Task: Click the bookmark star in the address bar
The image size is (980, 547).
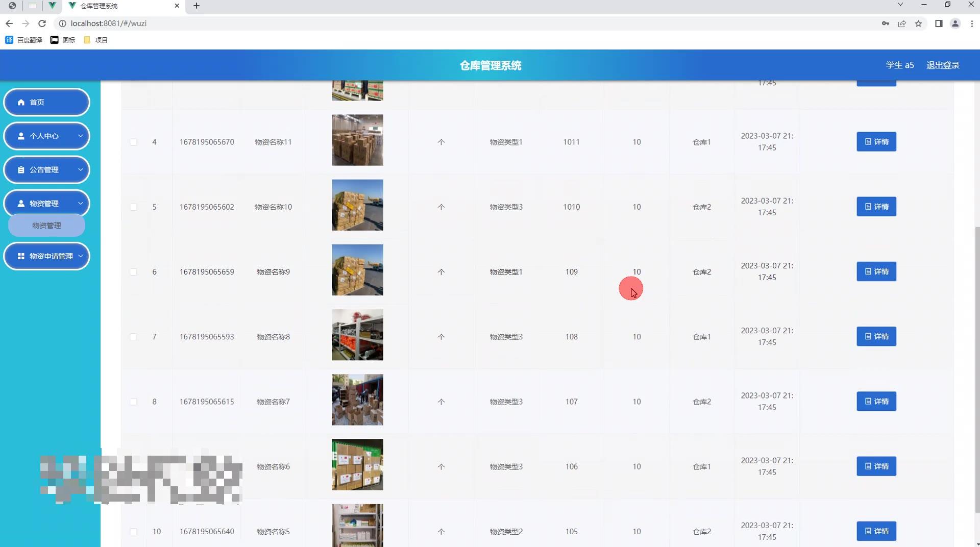Action: click(x=919, y=23)
